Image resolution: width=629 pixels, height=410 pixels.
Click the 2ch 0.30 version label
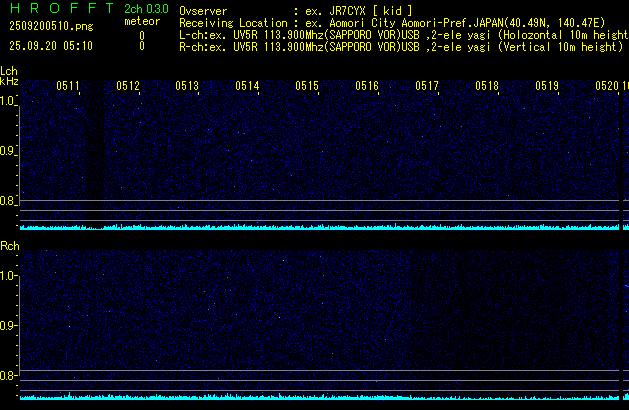(x=145, y=9)
